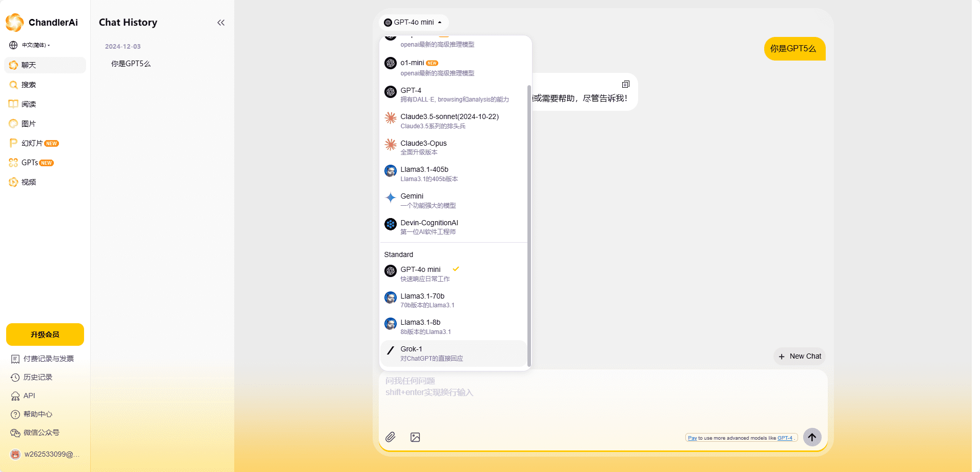The width and height of the screenshot is (980, 472).
Task: Choose the Devin-CognitionAI model
Action: coord(453,227)
